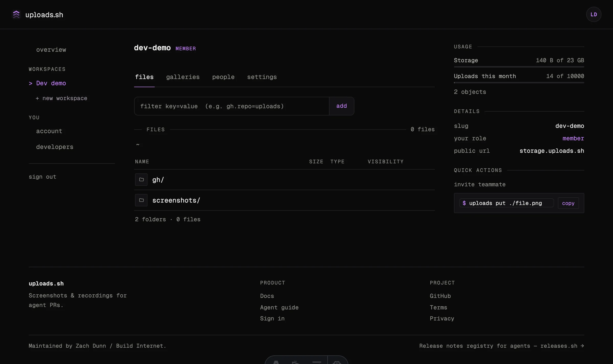The width and height of the screenshot is (613, 364).
Task: Open the Agent guide footer link
Action: 279,308
